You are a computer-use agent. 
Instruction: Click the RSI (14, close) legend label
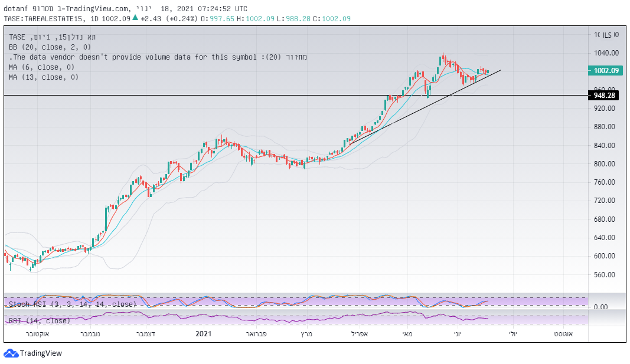40,321
